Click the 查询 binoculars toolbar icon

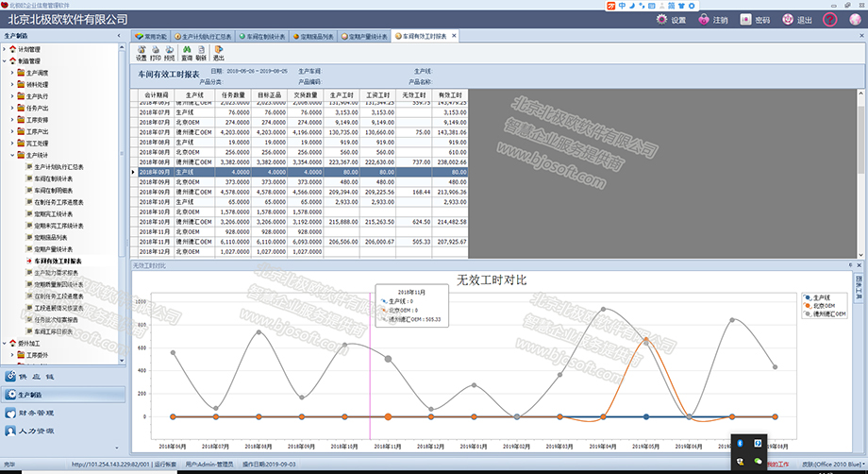pos(187,53)
